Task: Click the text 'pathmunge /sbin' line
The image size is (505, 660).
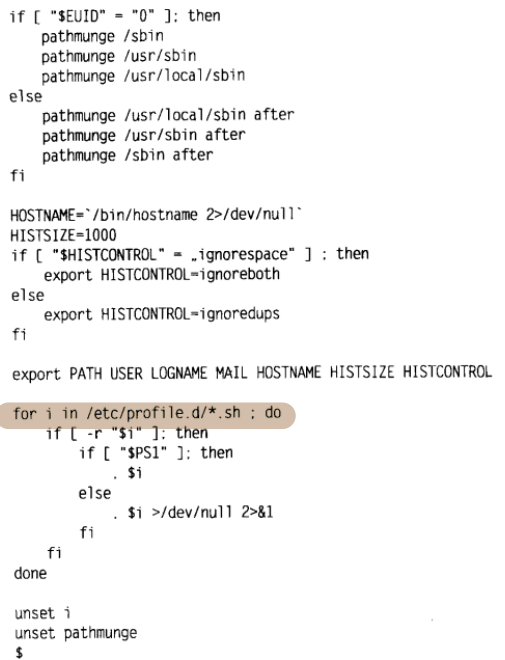Action: pyautogui.click(x=102, y=36)
